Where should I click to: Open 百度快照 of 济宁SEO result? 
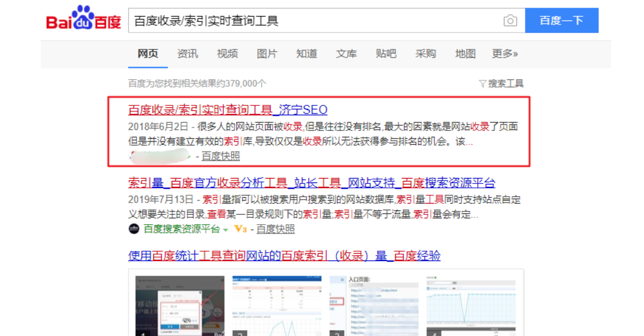click(x=221, y=156)
